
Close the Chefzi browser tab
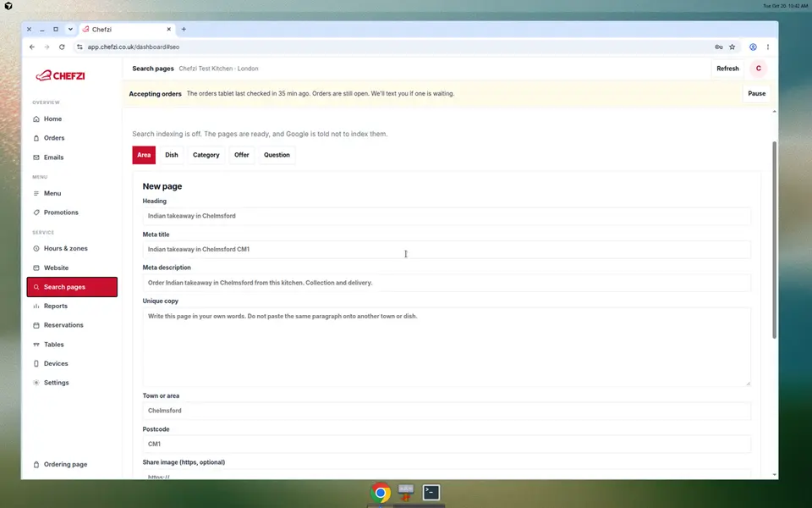[x=168, y=29]
